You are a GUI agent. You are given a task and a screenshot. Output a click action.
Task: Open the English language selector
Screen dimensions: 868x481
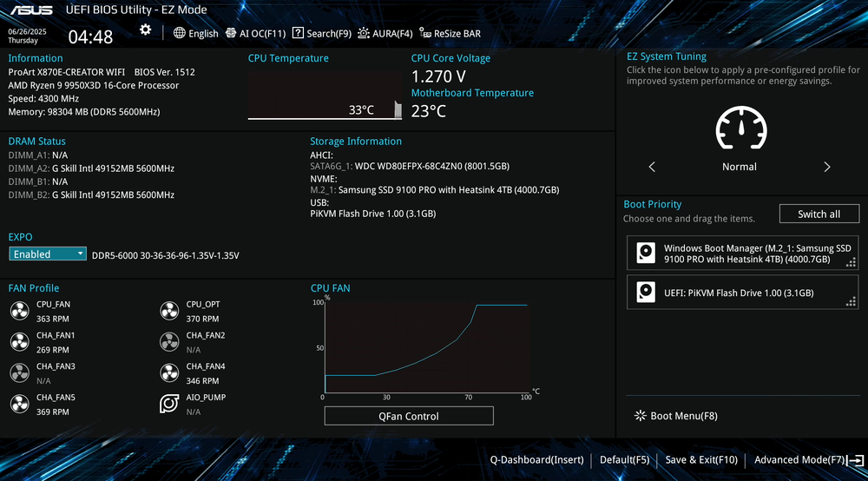tap(196, 34)
